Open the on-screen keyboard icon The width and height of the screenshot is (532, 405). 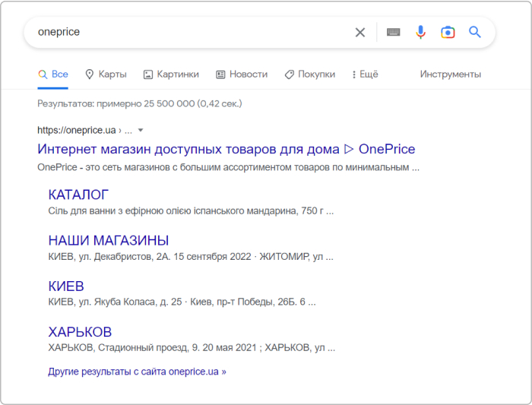393,32
